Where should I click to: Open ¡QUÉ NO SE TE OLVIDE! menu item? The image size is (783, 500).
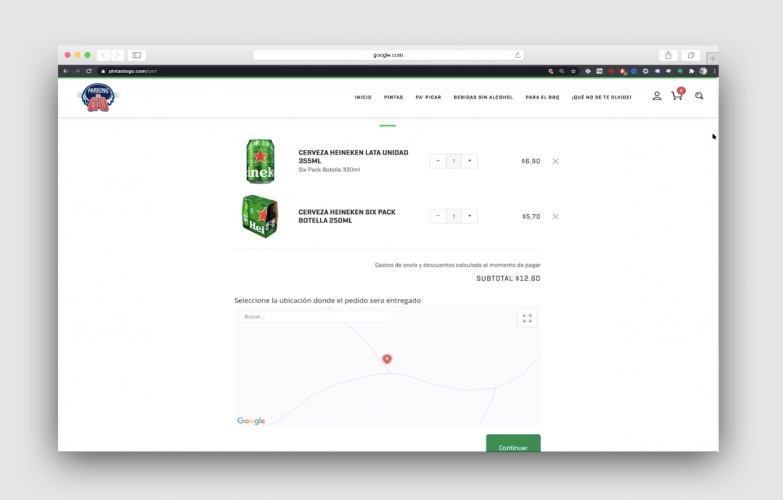coord(601,97)
